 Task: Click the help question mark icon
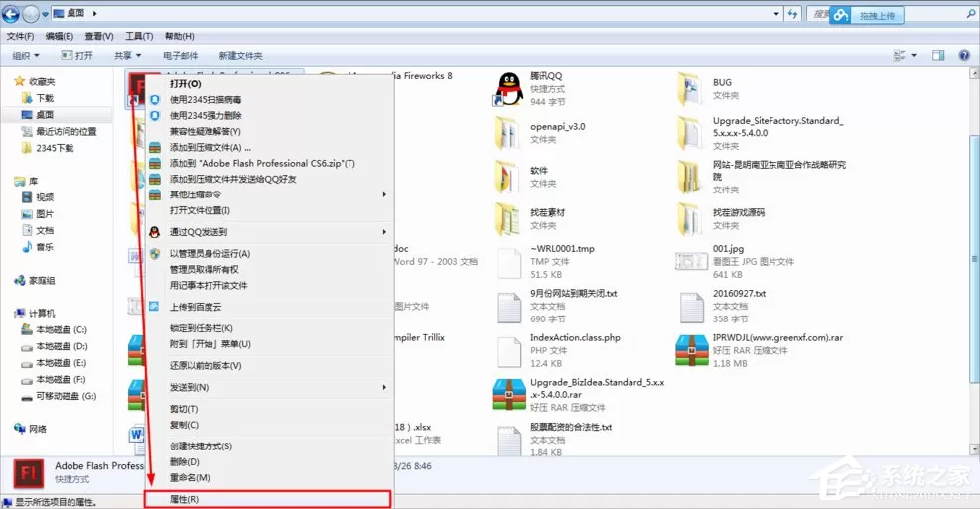point(964,55)
